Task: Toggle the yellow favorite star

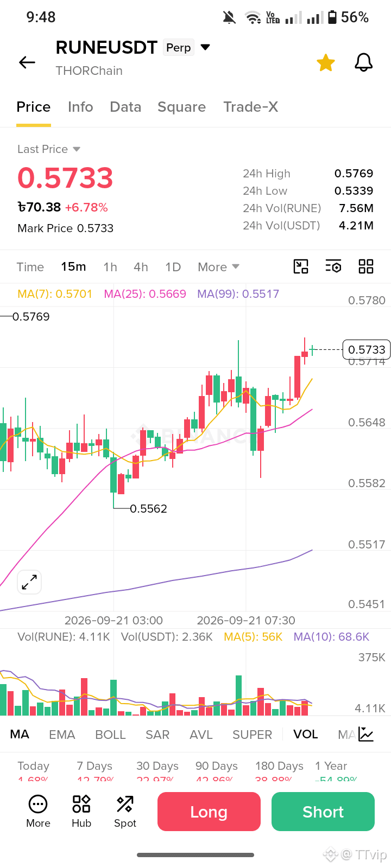Action: point(326,62)
